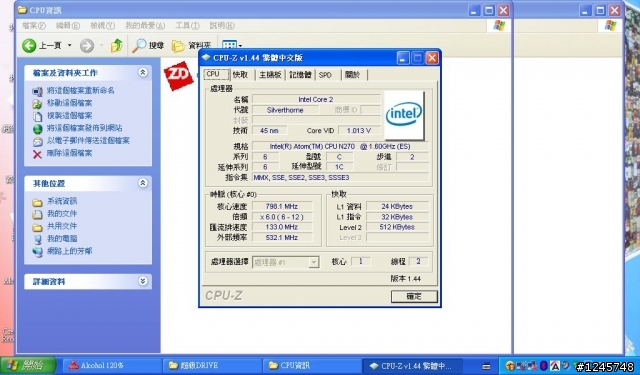The image size is (640, 375).
Task: Click the 'MMX, SSE, SSE2, SSE3, SSSE3' instructions text
Action: [x=301, y=178]
